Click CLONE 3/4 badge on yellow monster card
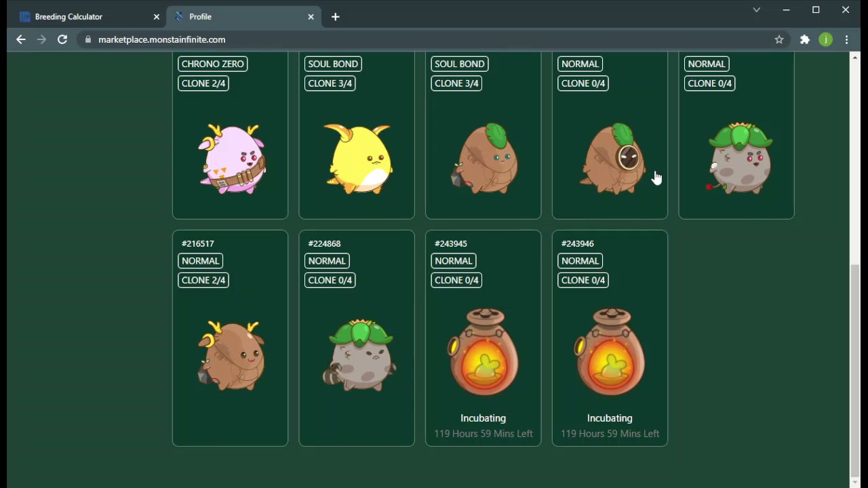 tap(330, 83)
